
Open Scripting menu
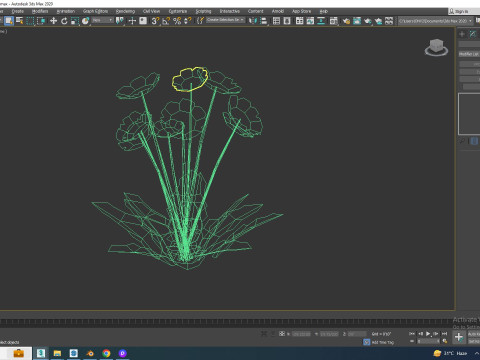[203, 11]
